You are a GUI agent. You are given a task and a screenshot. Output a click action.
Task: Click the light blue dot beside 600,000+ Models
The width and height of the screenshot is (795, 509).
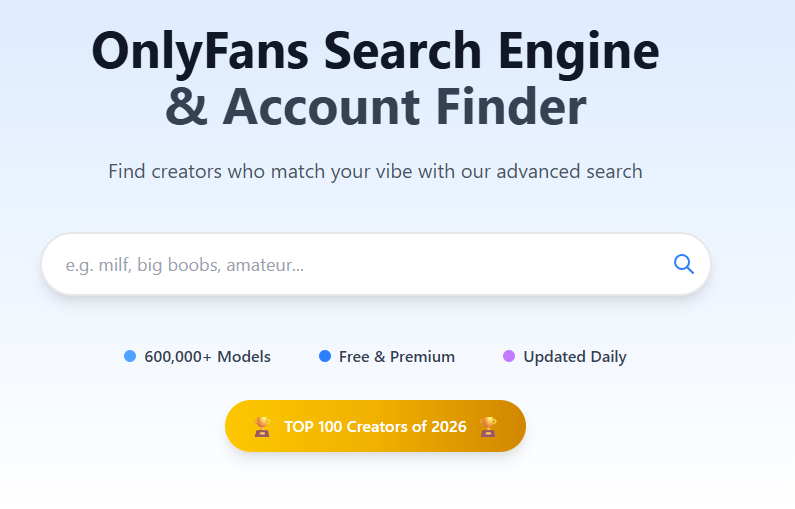pyautogui.click(x=130, y=357)
